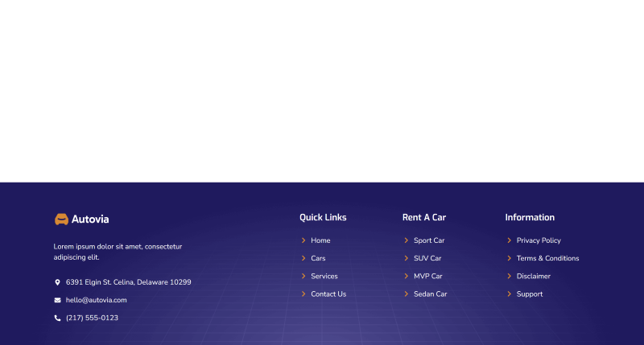
Task: Click the Autovia car logo icon
Action: point(61,219)
